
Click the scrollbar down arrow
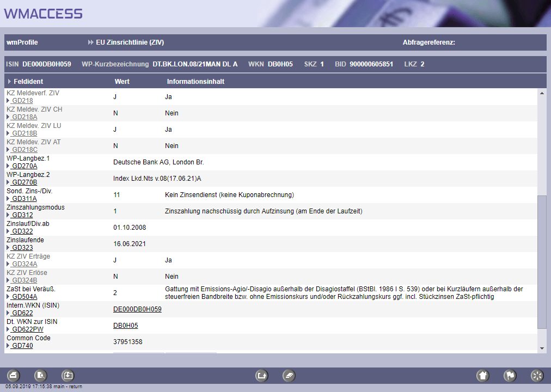tap(542, 348)
